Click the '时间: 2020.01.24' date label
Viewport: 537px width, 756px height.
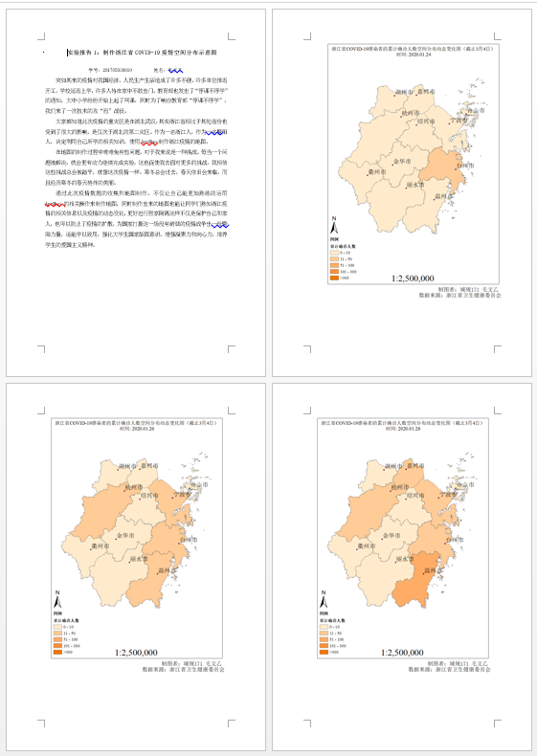414,55
